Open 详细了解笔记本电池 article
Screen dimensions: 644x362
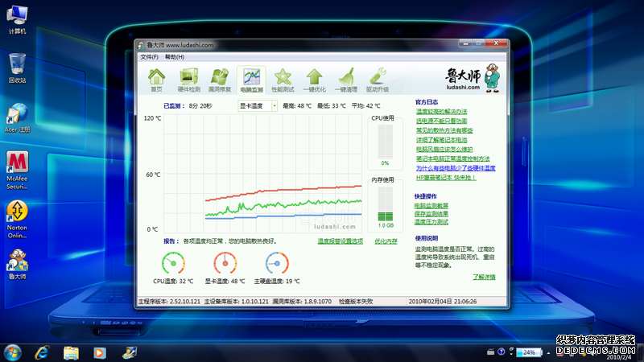[x=441, y=140]
